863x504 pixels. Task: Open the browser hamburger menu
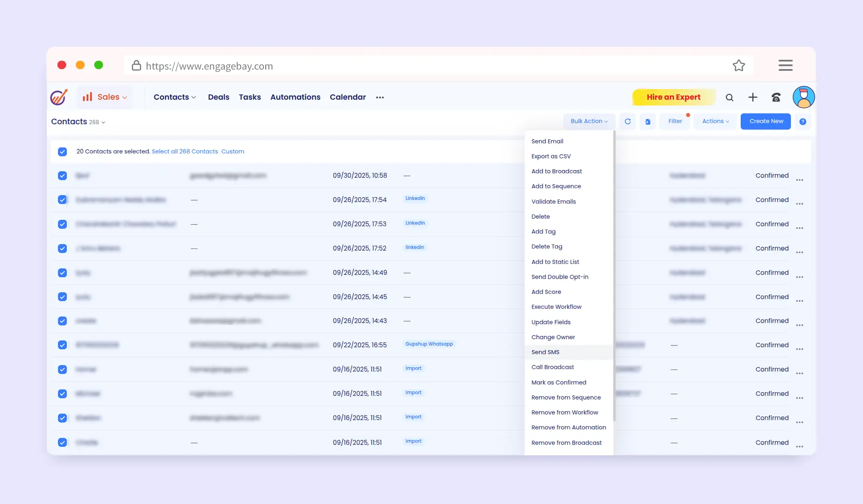coord(785,65)
